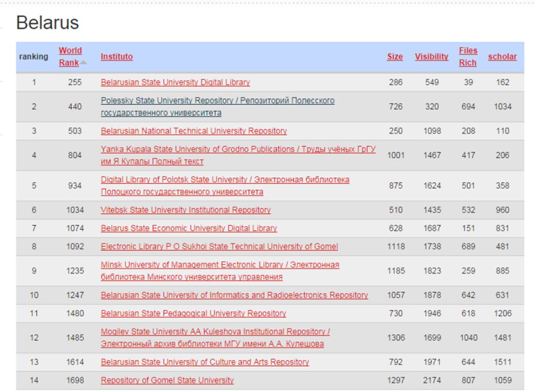This screenshot has width=535, height=392.
Task: Open Digital Library of Polotsk State University
Action: (x=225, y=186)
